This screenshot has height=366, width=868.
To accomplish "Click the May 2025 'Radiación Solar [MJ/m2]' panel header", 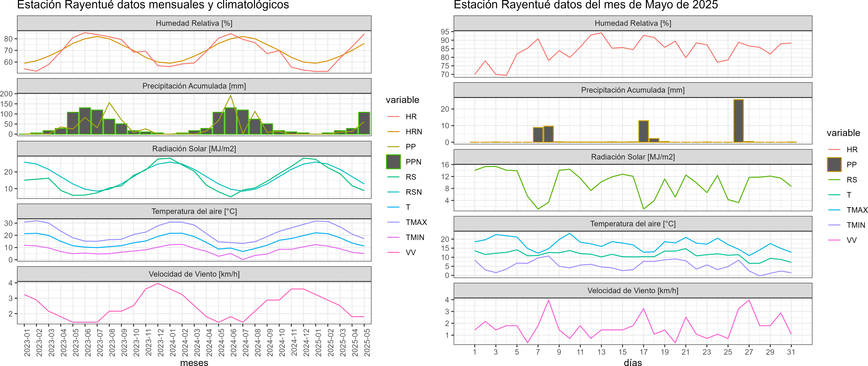I will point(633,157).
